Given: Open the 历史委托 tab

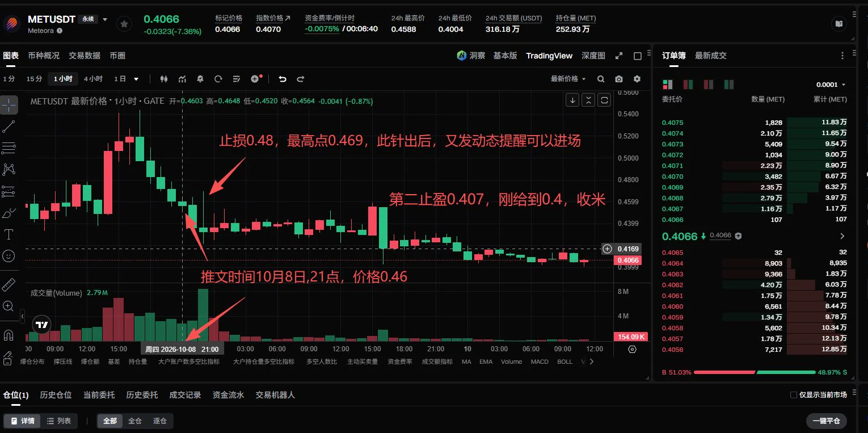Looking at the screenshot, I should (x=142, y=395).
